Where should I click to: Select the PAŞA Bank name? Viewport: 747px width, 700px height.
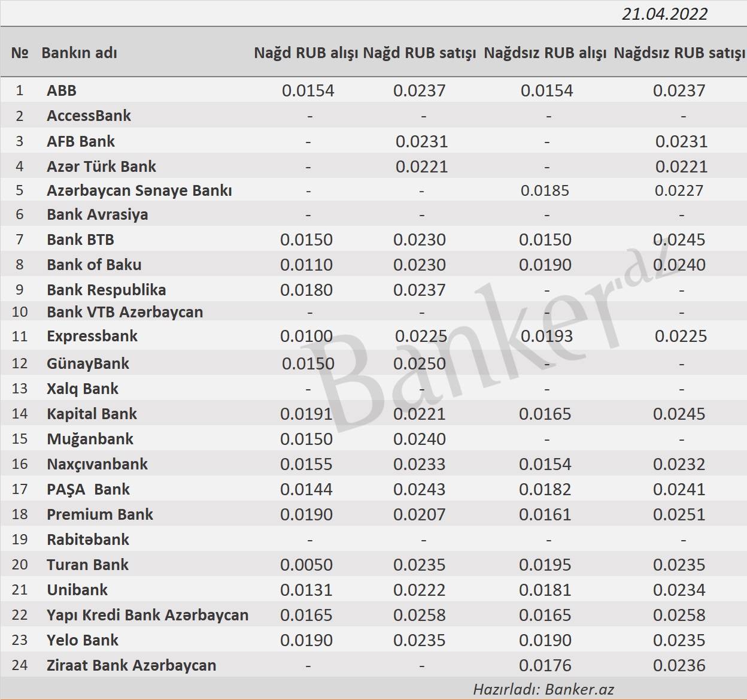[88, 489]
